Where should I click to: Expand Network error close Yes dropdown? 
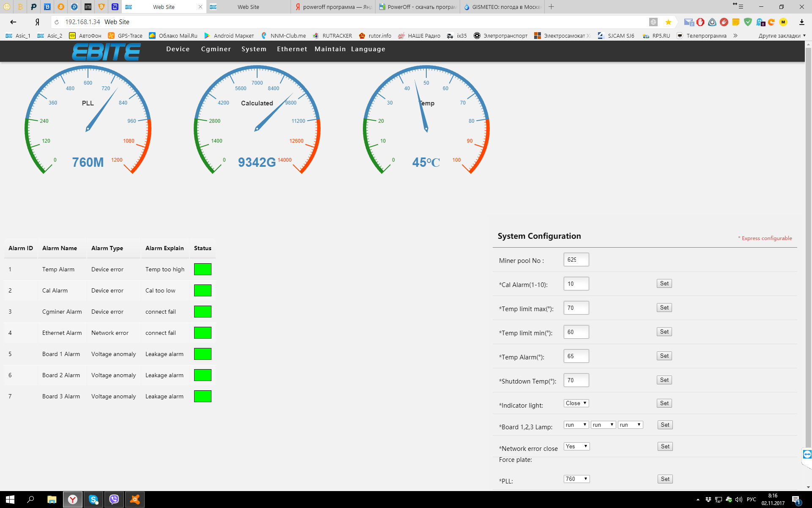click(x=576, y=446)
